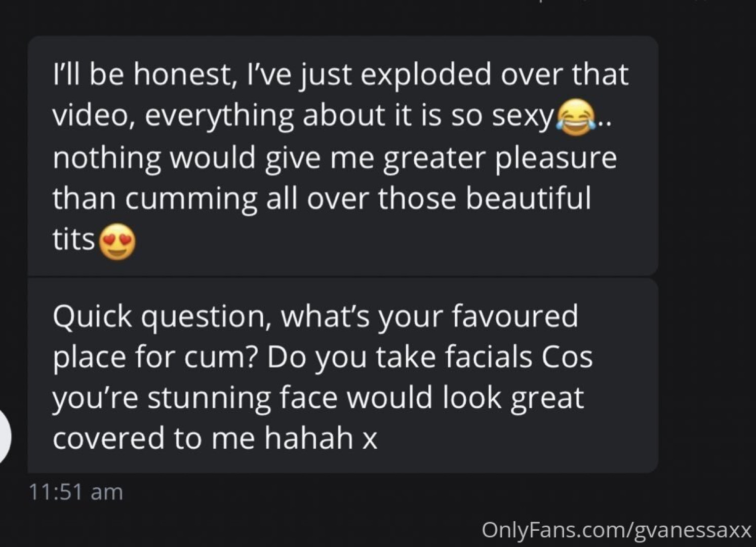Click the word "favoured" in second message
This screenshot has height=547, width=756.
(514, 317)
